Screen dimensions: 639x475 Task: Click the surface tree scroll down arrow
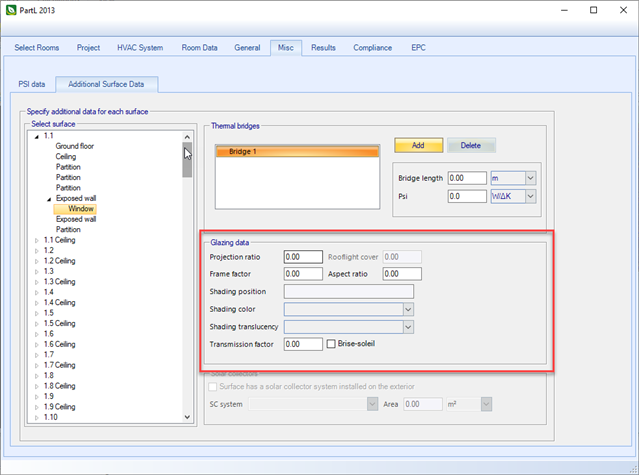click(187, 417)
